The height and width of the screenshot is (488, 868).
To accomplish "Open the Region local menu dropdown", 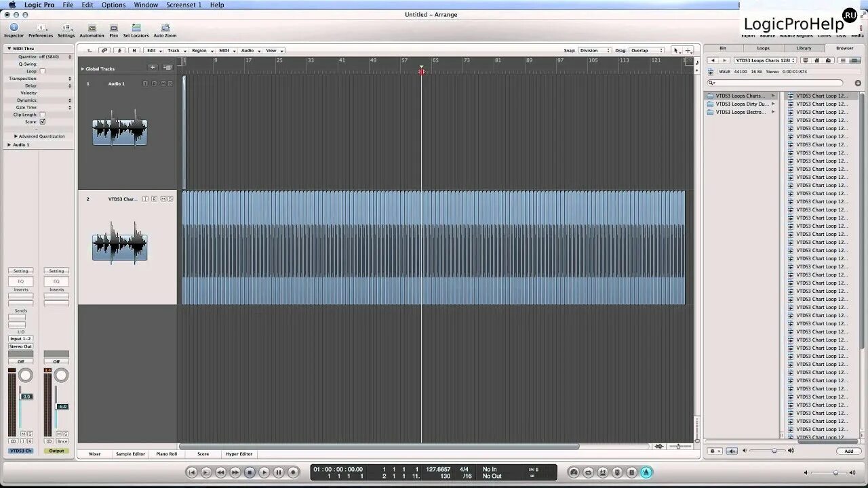I will coord(202,50).
